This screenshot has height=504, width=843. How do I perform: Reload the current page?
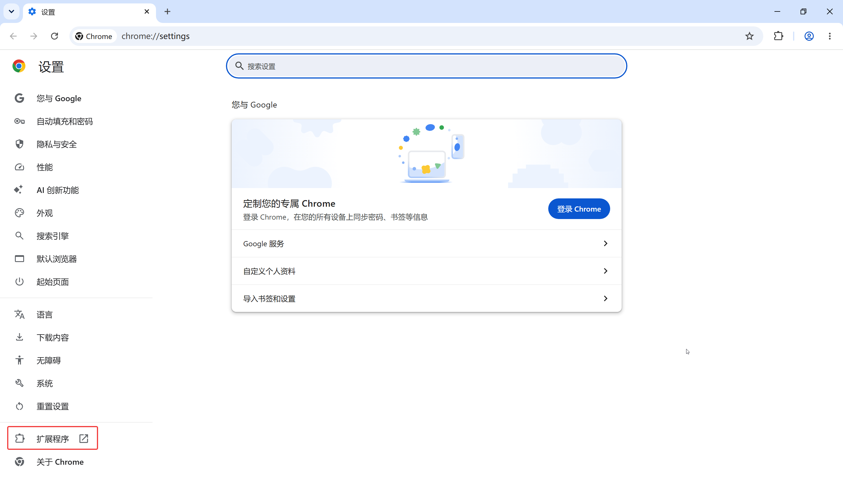(x=54, y=36)
